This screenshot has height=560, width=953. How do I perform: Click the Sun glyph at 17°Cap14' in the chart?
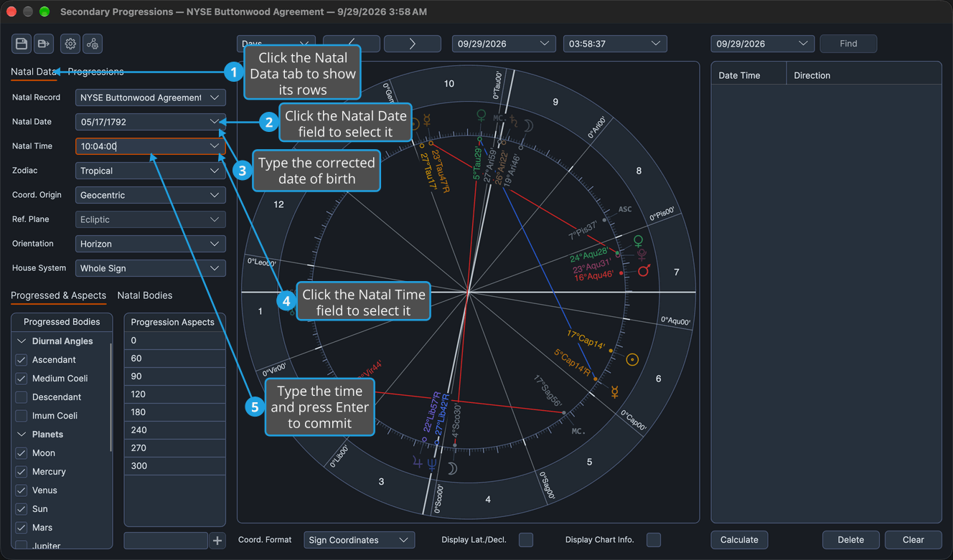point(632,359)
